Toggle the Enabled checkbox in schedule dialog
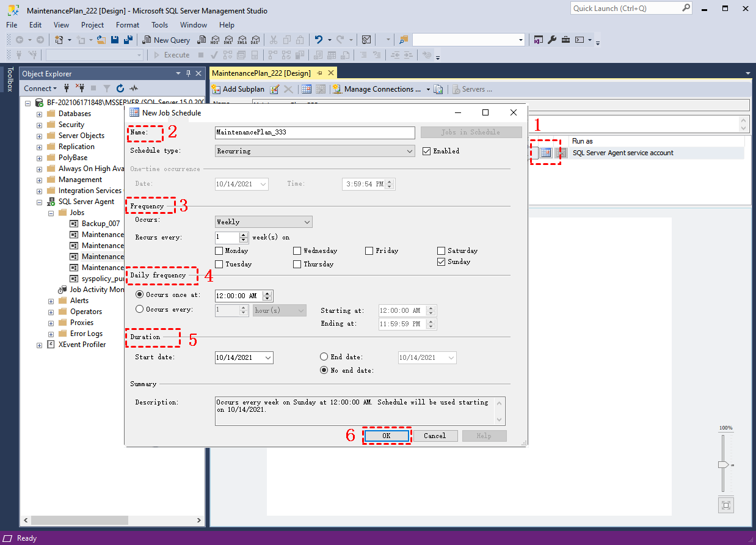 click(x=427, y=151)
